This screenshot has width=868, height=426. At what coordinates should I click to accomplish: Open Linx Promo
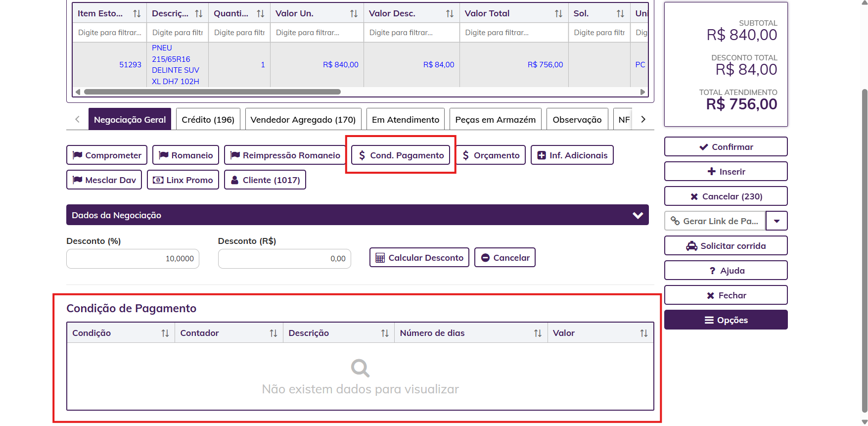(x=183, y=180)
